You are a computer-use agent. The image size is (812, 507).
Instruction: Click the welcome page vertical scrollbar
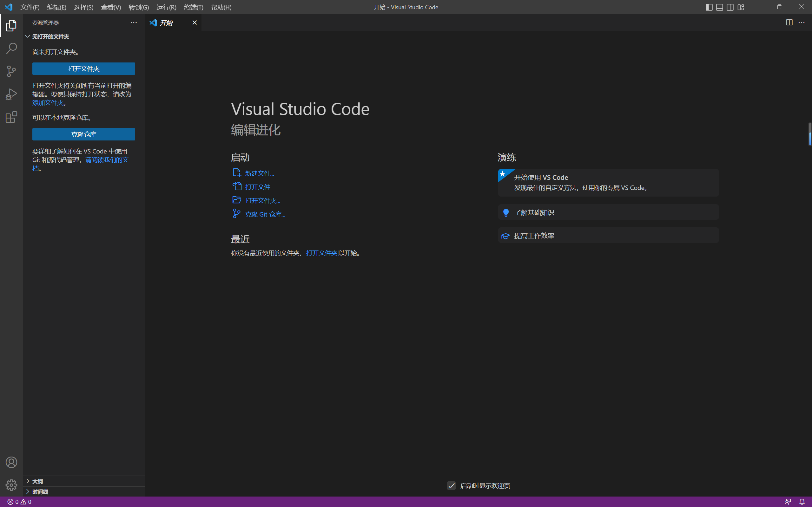coord(810,134)
